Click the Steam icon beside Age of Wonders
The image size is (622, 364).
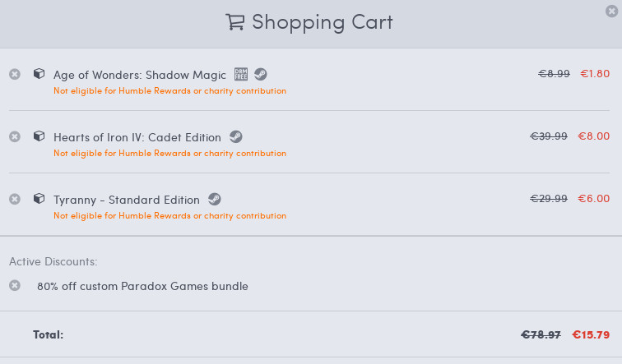click(261, 74)
